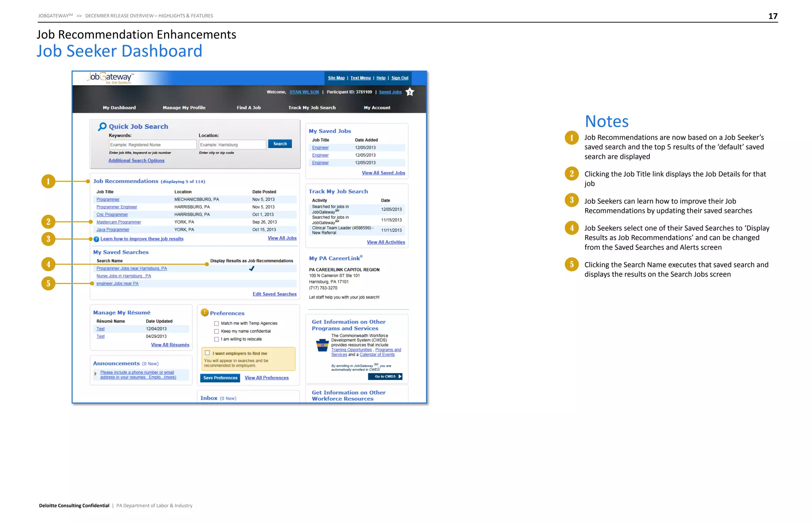Image resolution: width=812 pixels, height=525 pixels.
Task: Click the Quick Job Search magnifier icon
Action: pyautogui.click(x=102, y=126)
